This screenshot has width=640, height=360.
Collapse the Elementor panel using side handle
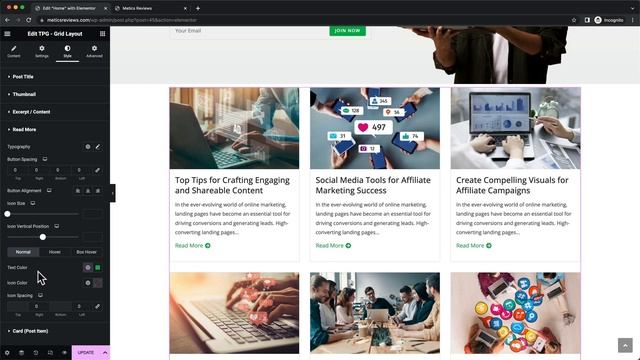click(113, 193)
